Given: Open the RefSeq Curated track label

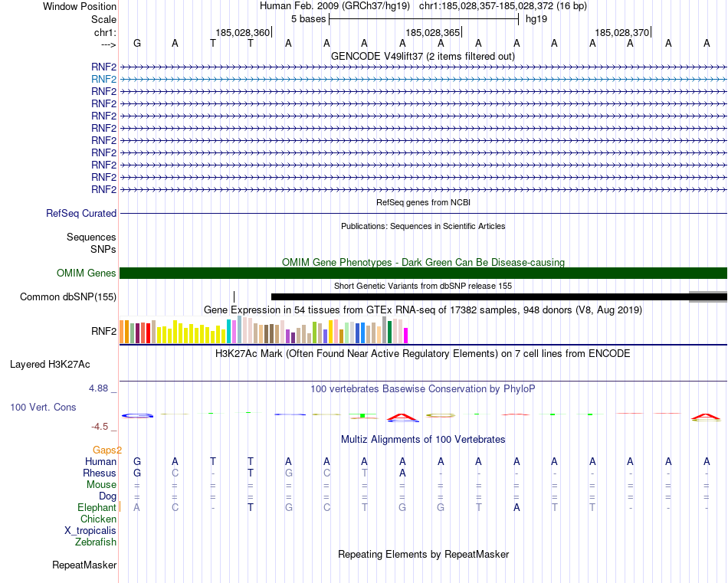Looking at the screenshot, I should click(x=81, y=214).
